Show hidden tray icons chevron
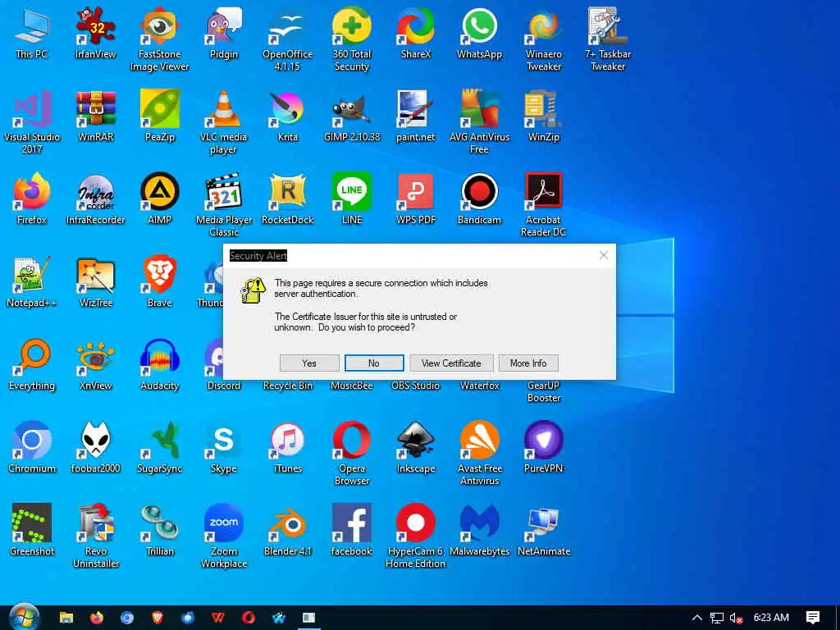 (696, 618)
